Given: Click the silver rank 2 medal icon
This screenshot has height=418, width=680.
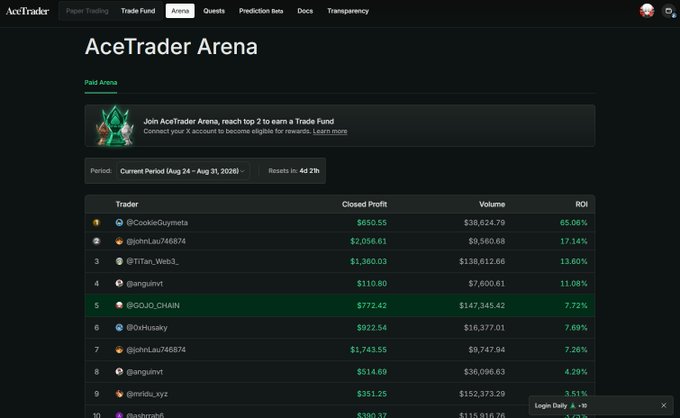Looking at the screenshot, I should [96, 241].
